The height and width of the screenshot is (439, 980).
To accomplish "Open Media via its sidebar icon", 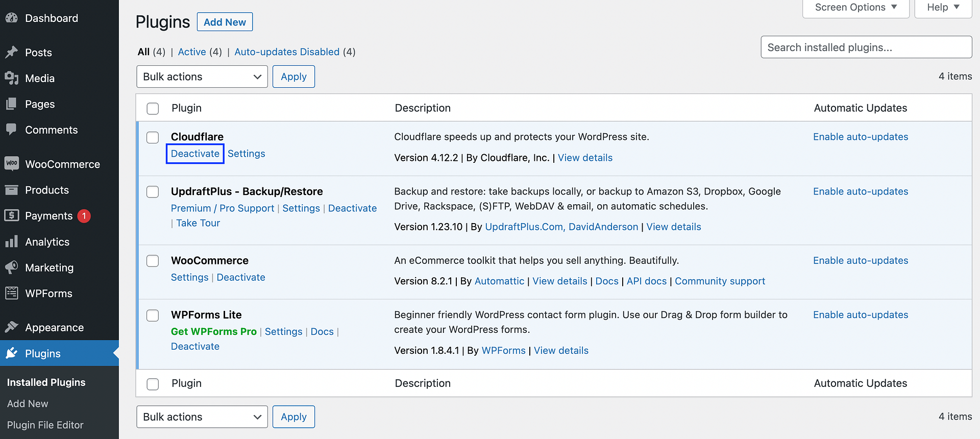I will tap(11, 78).
